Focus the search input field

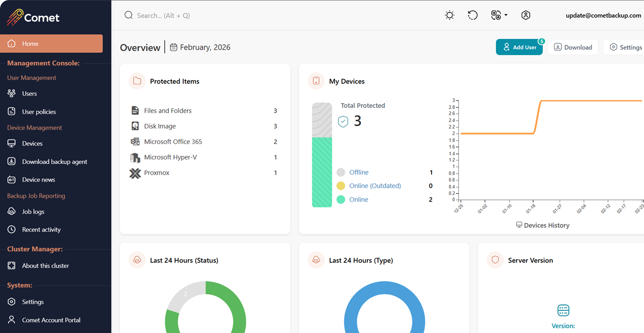[163, 16]
